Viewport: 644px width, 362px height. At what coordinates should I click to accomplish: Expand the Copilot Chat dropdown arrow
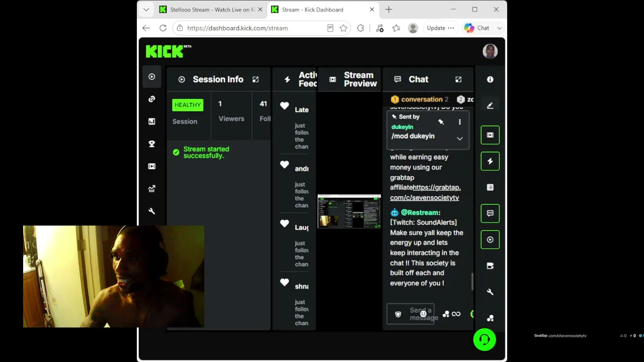[499, 28]
